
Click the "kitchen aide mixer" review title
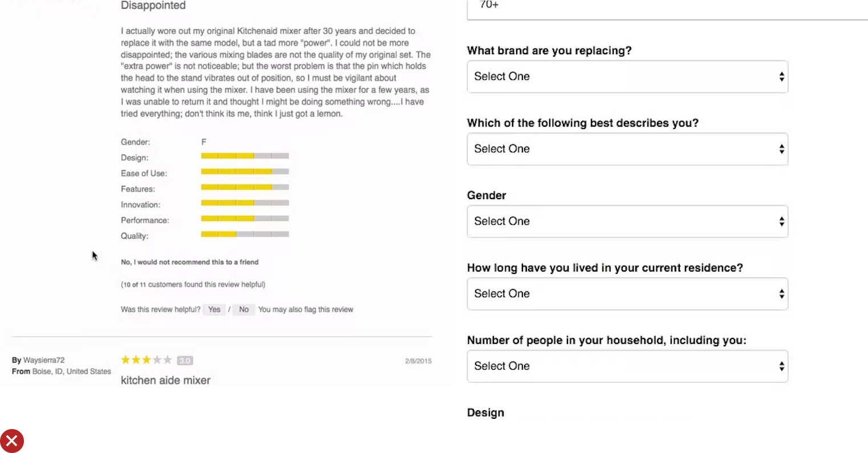(x=165, y=380)
